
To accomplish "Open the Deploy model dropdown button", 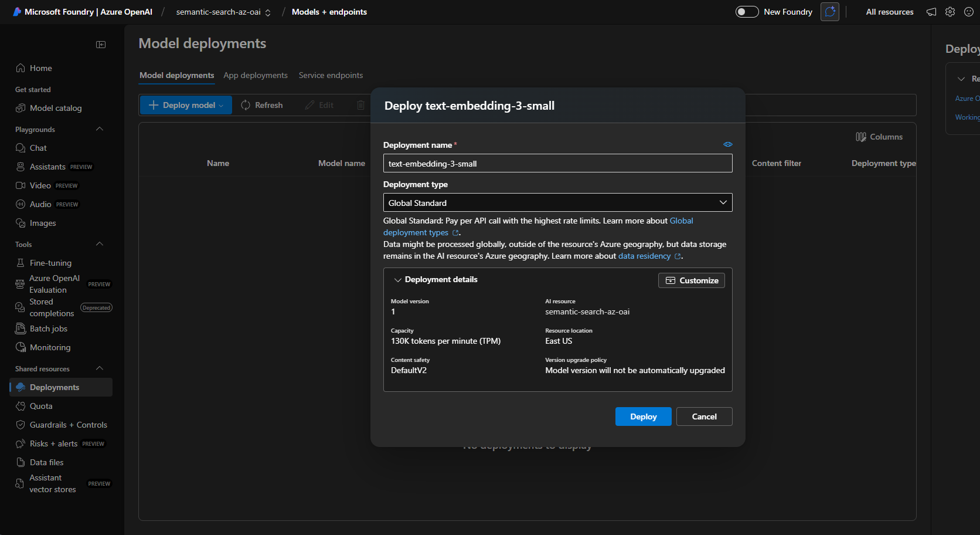I will click(186, 105).
